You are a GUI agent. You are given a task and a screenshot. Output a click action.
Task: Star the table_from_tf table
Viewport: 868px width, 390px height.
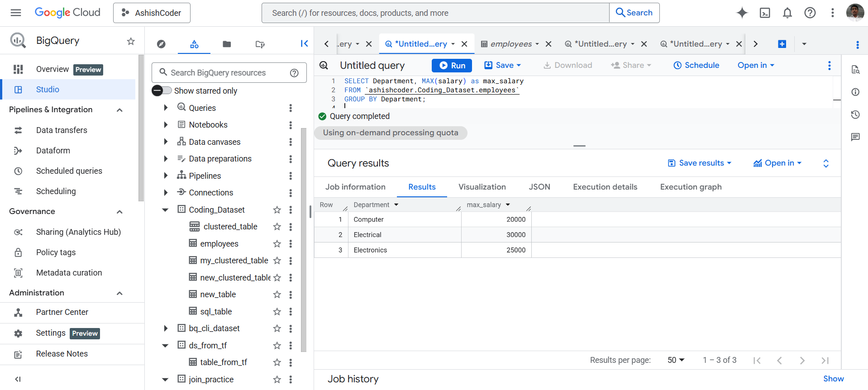coord(277,362)
